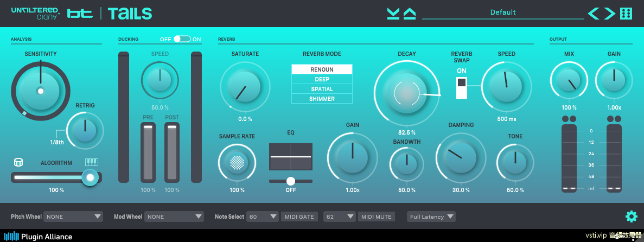Select RENOUN reverb mode

tap(322, 69)
